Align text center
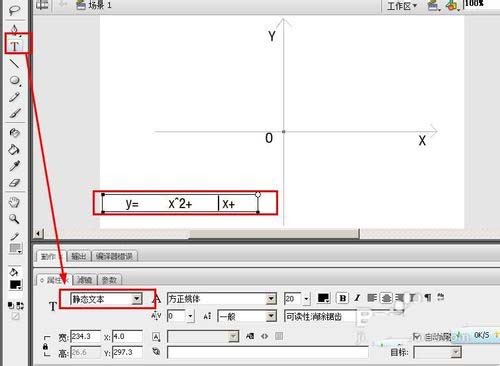The width and height of the screenshot is (500, 366). click(x=386, y=298)
